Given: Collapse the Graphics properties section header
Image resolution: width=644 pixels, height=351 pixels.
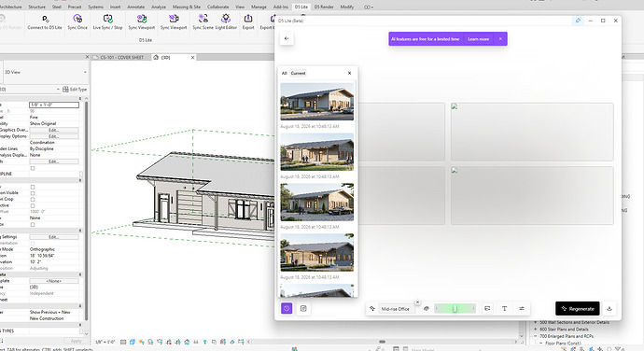Looking at the screenshot, I should pyautogui.click(x=80, y=99).
